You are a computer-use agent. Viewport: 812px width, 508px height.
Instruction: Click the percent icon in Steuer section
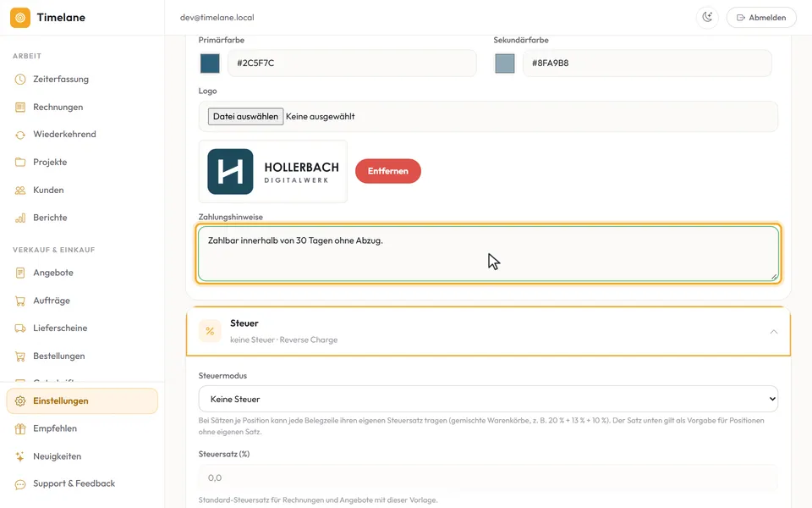(x=210, y=331)
